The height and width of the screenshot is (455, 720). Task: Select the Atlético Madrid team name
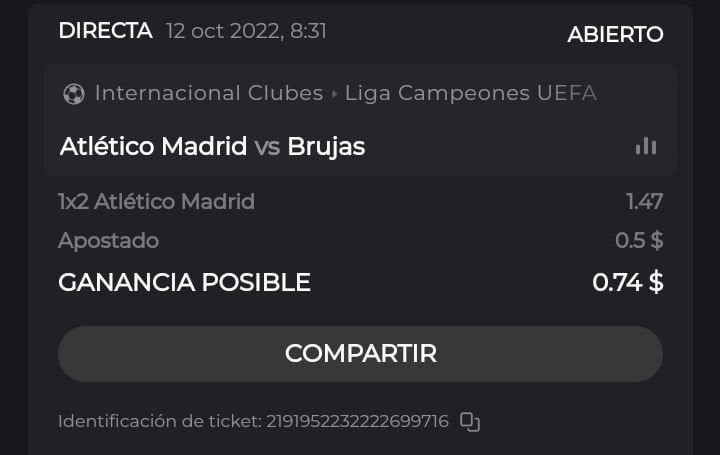coord(153,147)
